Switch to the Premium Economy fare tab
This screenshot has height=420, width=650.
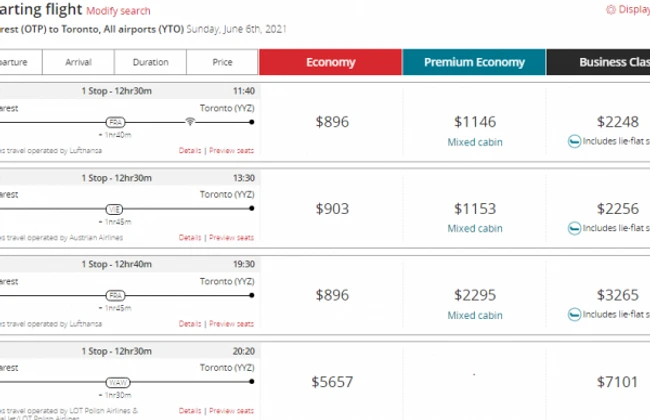[474, 62]
